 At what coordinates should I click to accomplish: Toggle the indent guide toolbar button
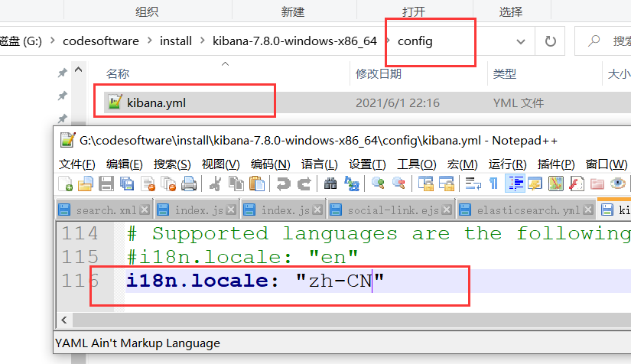click(x=515, y=184)
